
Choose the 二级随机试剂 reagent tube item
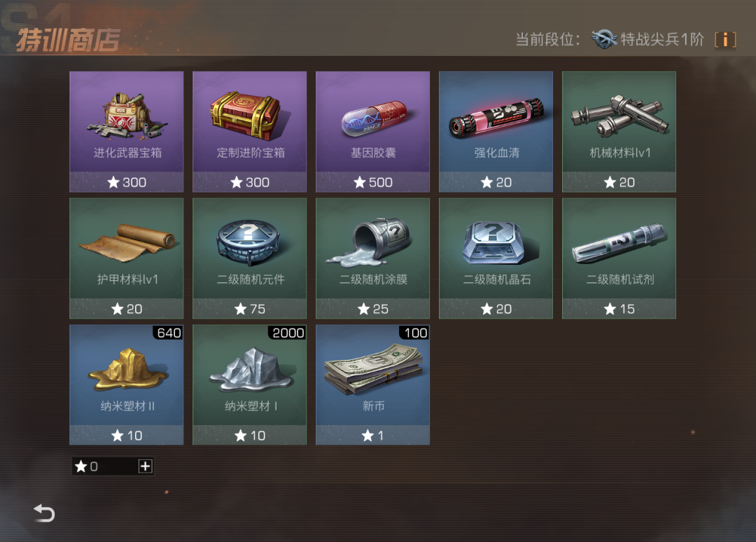pos(619,258)
